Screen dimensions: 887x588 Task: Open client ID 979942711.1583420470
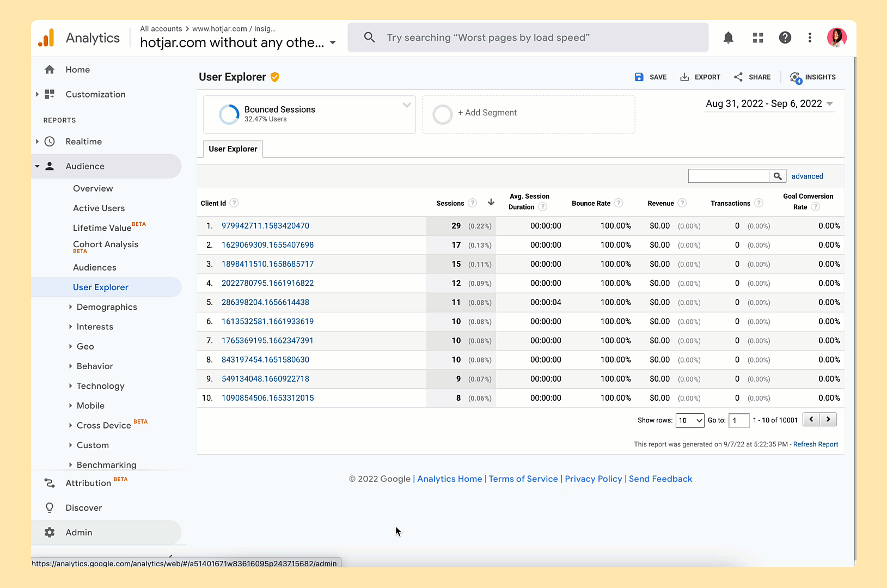click(x=265, y=226)
